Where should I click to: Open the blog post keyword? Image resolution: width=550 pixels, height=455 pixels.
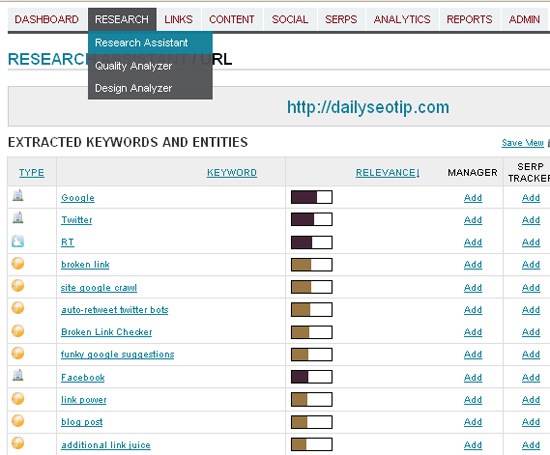(82, 422)
